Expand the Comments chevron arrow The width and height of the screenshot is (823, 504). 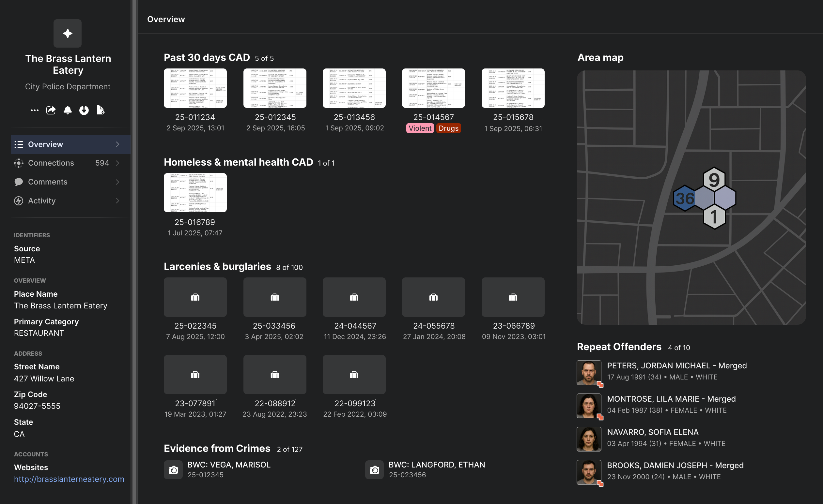(117, 182)
